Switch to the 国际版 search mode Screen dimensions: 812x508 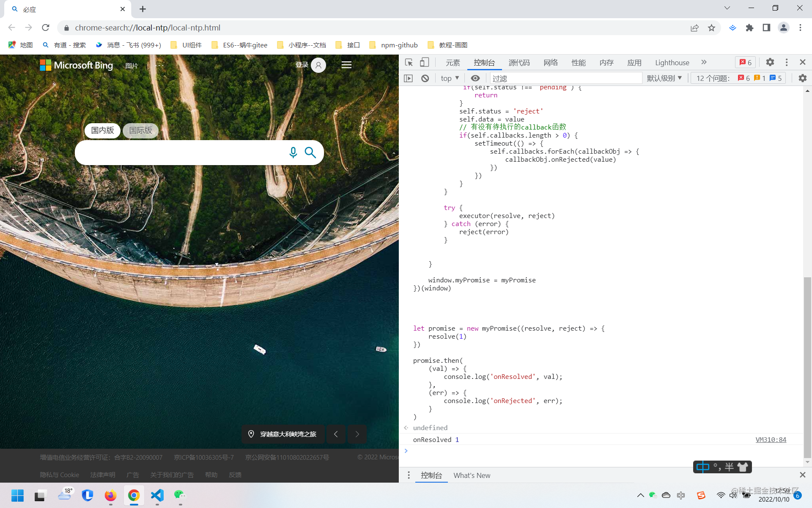coord(140,130)
